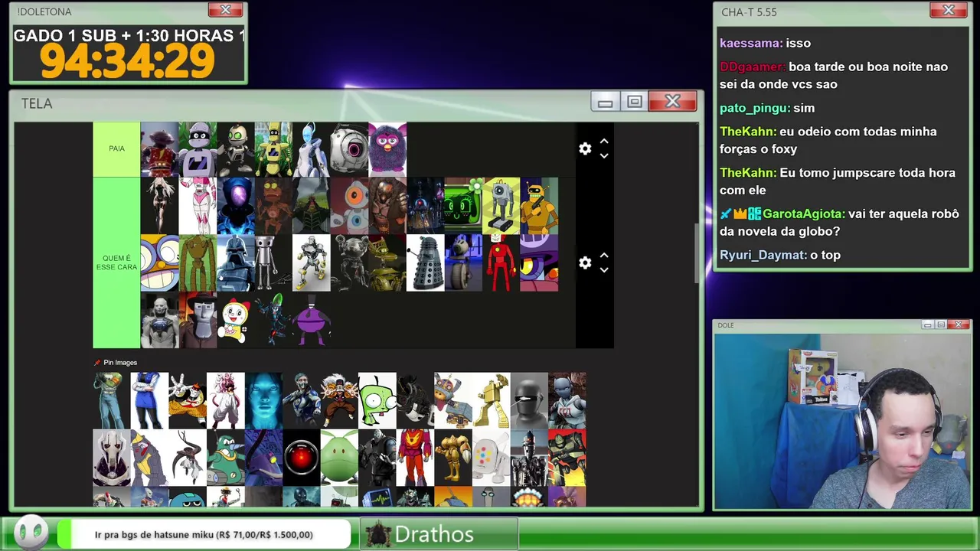Pick the white toy robot with colored dots
This screenshot has height=551, width=980.
click(492, 458)
